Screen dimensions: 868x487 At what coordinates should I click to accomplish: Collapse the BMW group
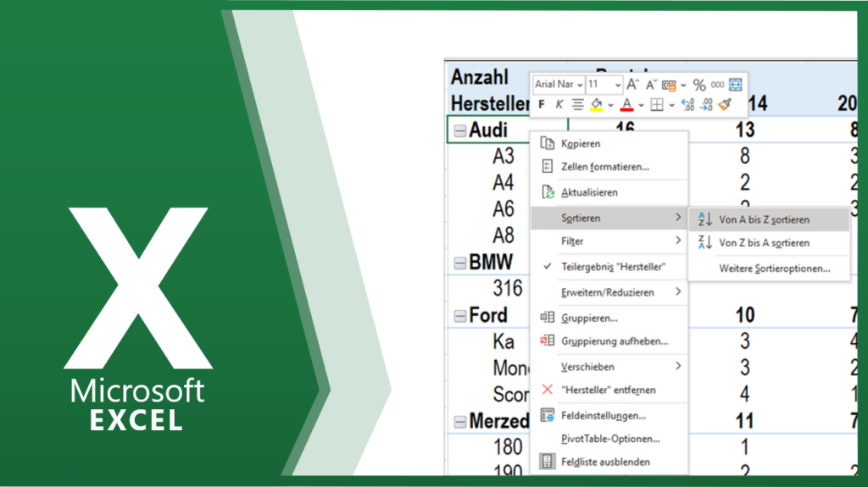coord(460,263)
